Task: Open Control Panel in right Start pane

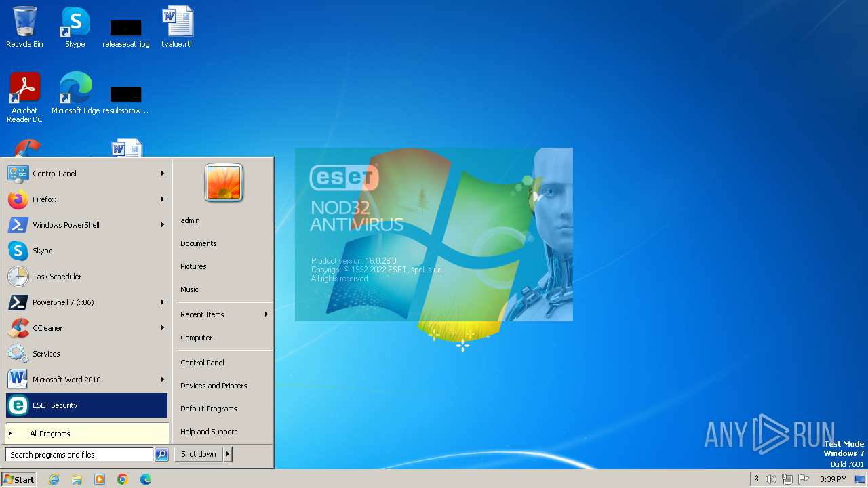Action: coord(224,363)
